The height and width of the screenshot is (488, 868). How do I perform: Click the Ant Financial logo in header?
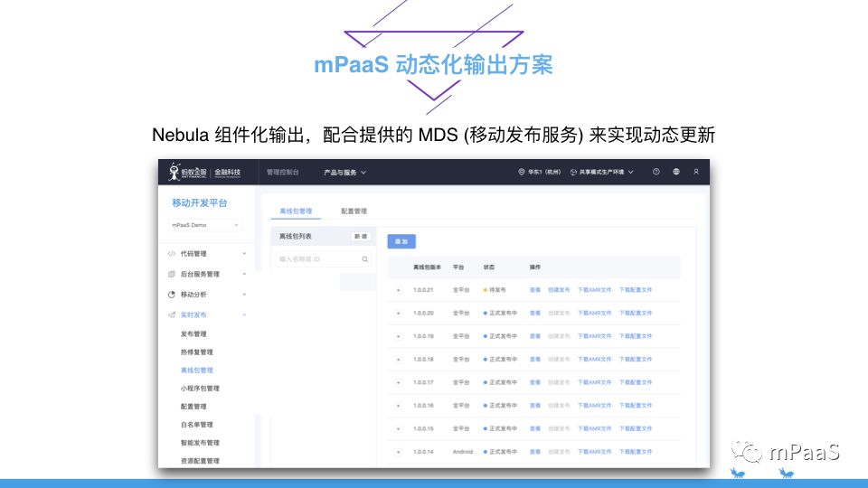[205, 172]
